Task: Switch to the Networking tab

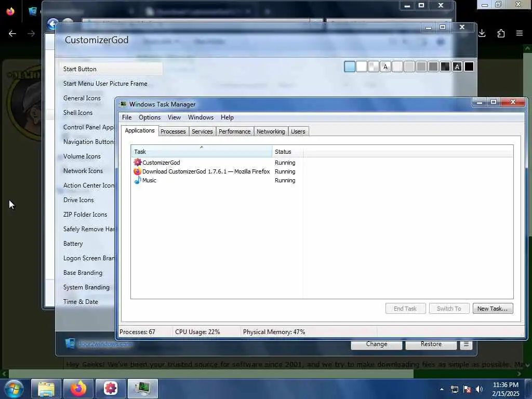Action: (x=271, y=131)
